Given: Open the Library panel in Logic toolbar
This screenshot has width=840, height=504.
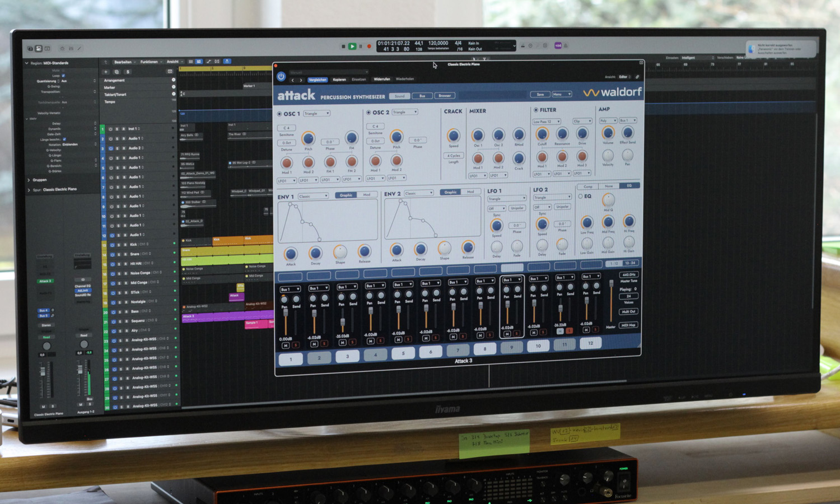Looking at the screenshot, I should click(30, 49).
